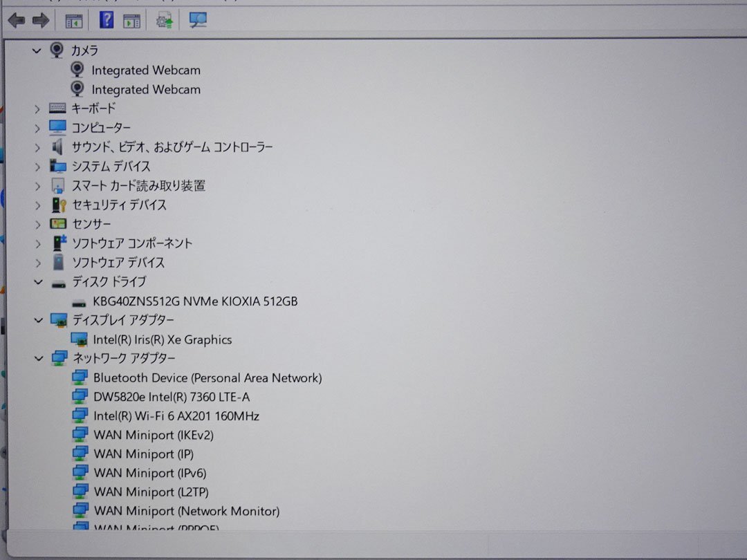
Task: Select the カメラ category label
Action: coord(84,50)
